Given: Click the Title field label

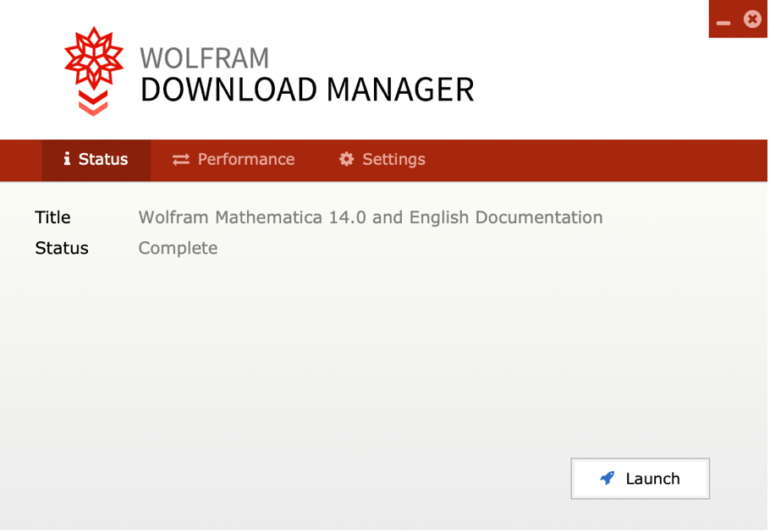Looking at the screenshot, I should 52,217.
